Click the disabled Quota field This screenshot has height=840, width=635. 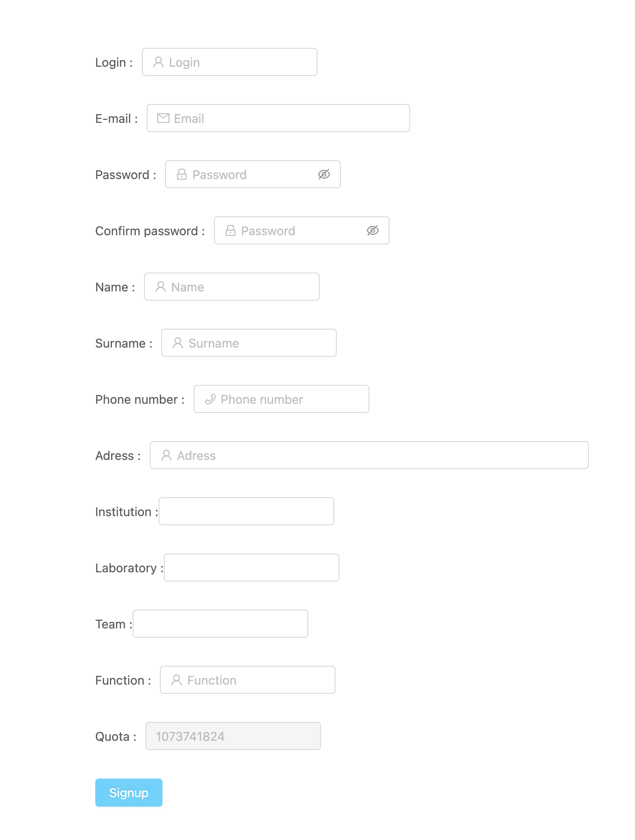coord(233,736)
